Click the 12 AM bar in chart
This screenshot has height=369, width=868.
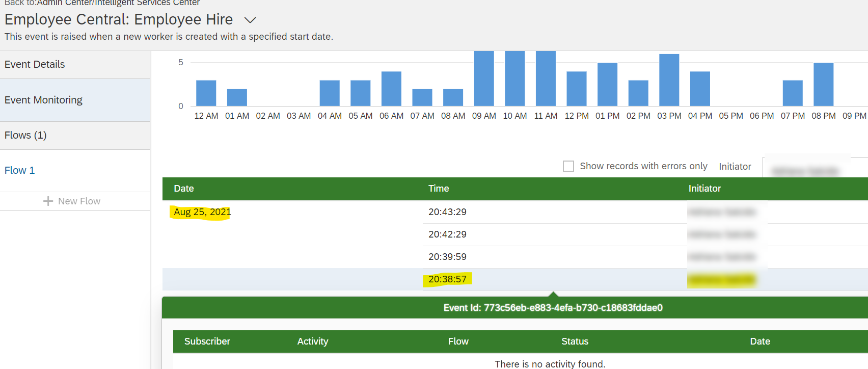tap(206, 93)
